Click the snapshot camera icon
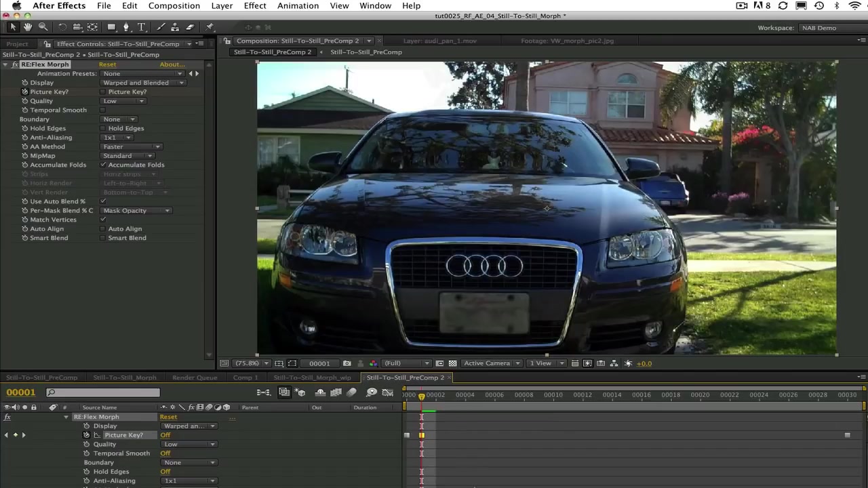This screenshot has height=488, width=868. point(347,363)
